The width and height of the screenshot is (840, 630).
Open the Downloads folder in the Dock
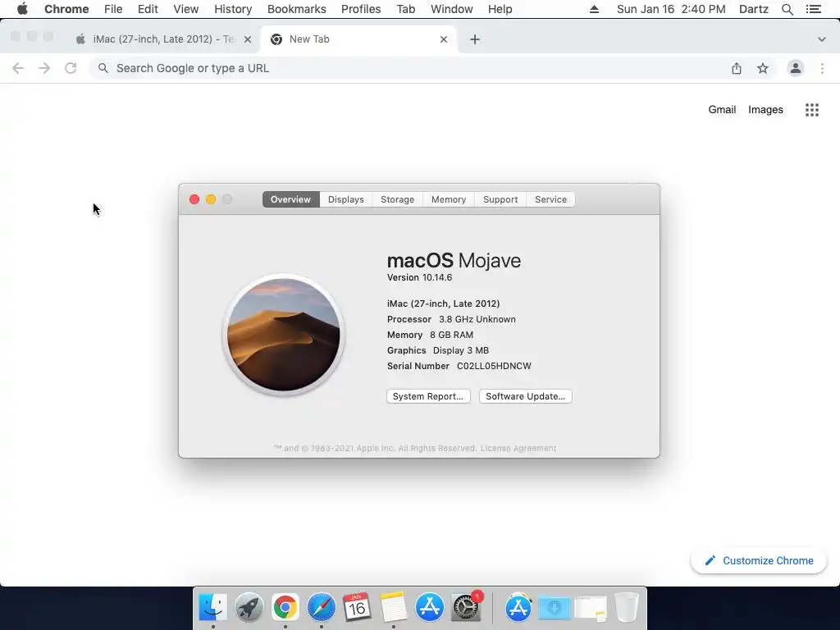tap(555, 608)
